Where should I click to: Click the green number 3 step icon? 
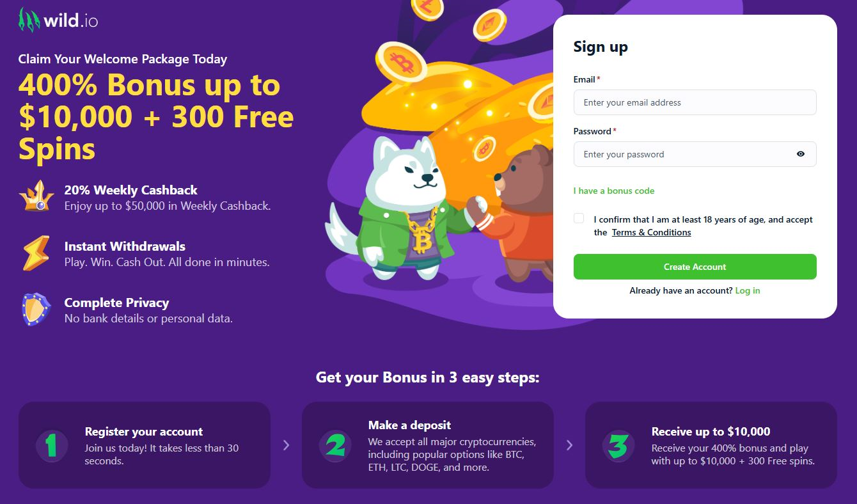coord(618,445)
